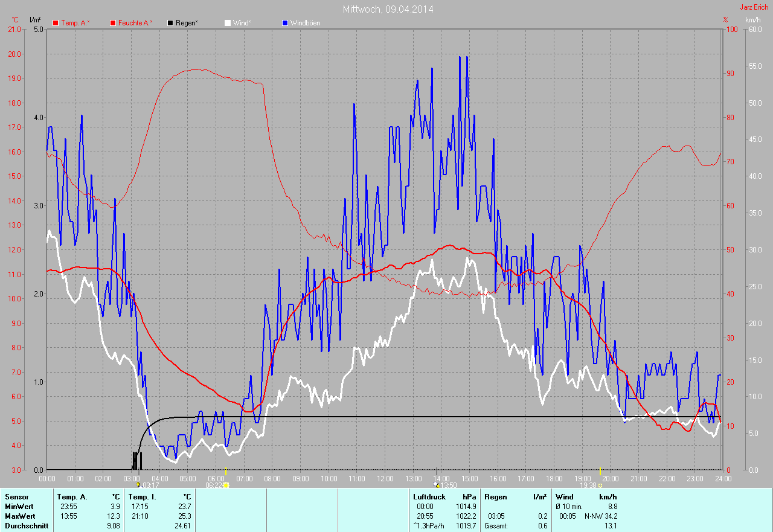Click the red Temp. A. legend swatch
The image size is (773, 532).
[56, 23]
